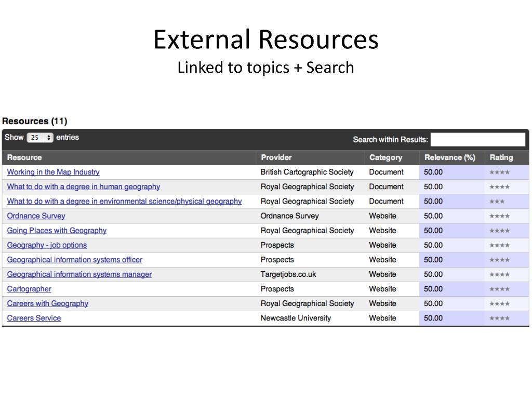Click the Resources (11) heading
The width and height of the screenshot is (532, 399).
coord(35,121)
